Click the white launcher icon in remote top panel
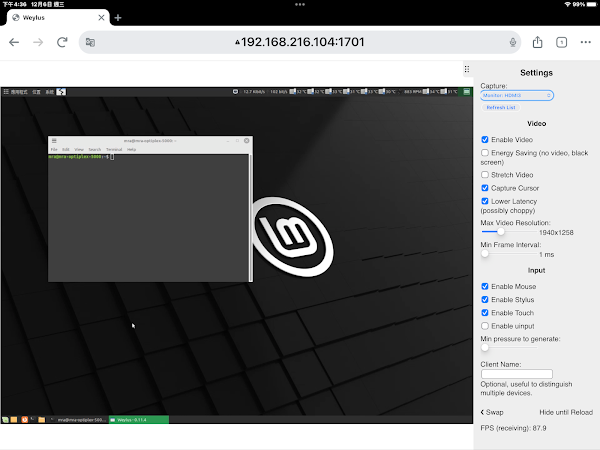The width and height of the screenshot is (600, 450). 61,92
